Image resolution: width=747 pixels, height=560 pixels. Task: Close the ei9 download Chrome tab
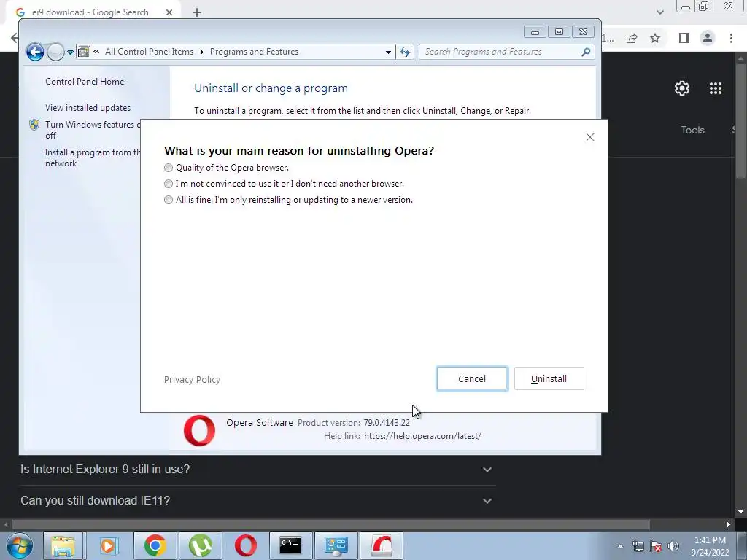169,12
